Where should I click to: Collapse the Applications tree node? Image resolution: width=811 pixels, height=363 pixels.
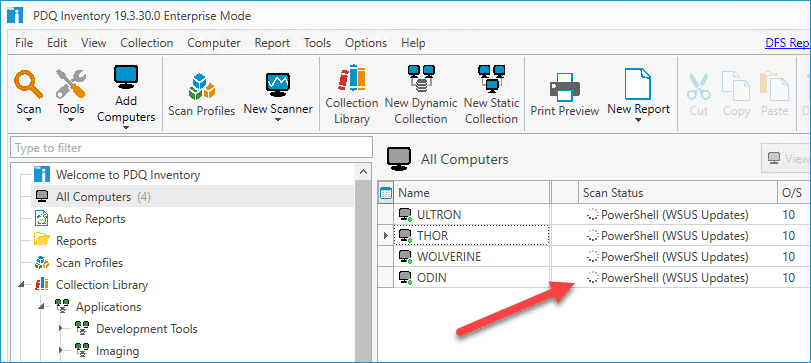click(42, 307)
